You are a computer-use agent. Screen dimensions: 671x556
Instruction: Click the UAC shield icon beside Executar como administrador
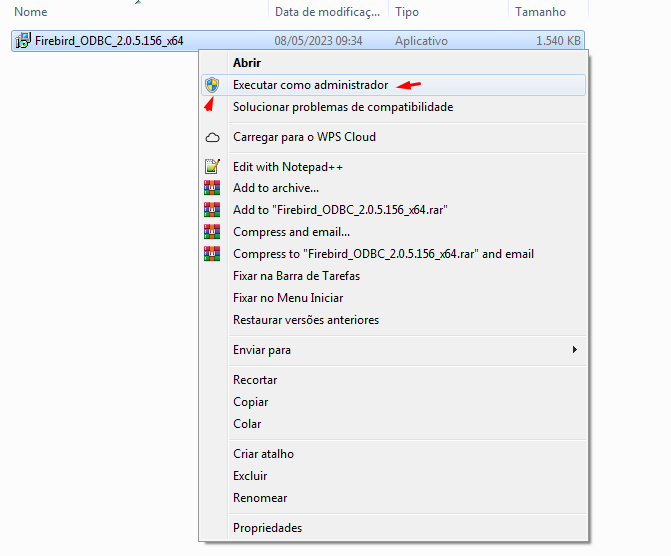click(212, 85)
